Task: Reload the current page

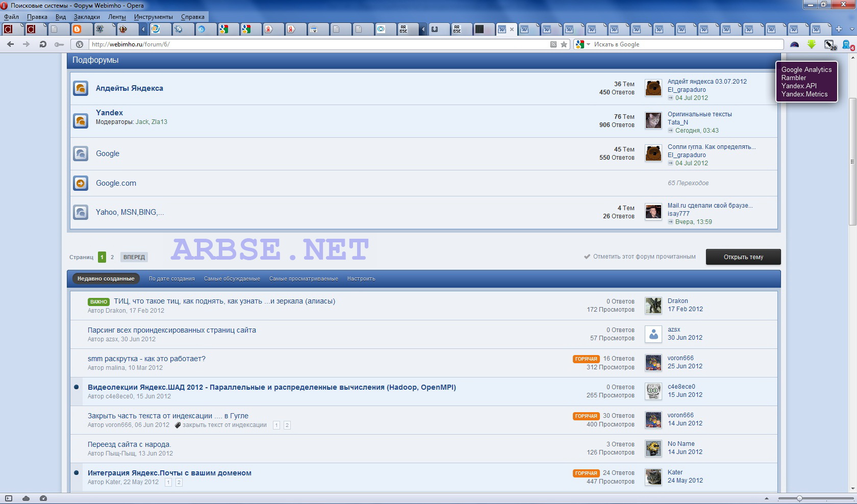Action: click(43, 44)
